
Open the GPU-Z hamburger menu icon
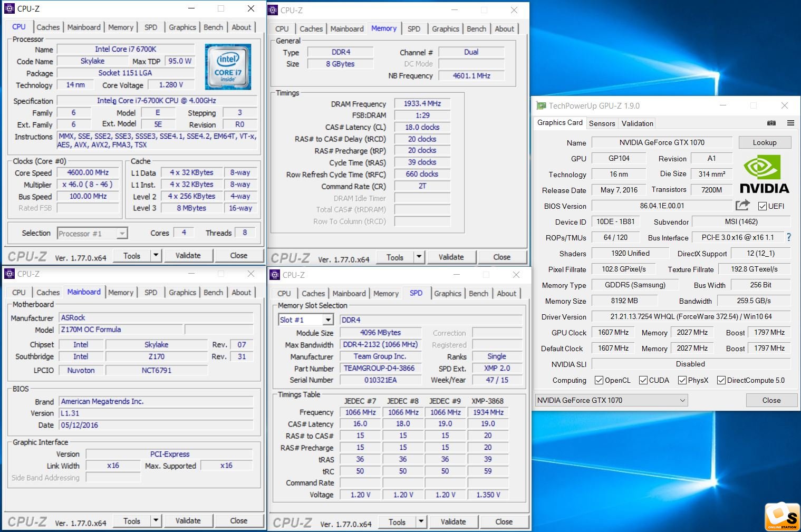(790, 123)
